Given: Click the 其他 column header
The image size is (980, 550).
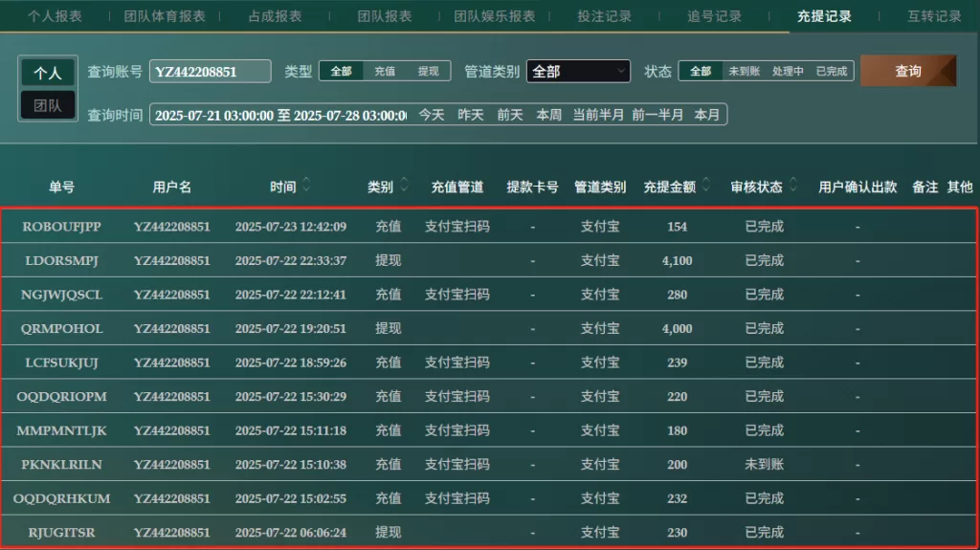Looking at the screenshot, I should coord(959,187).
